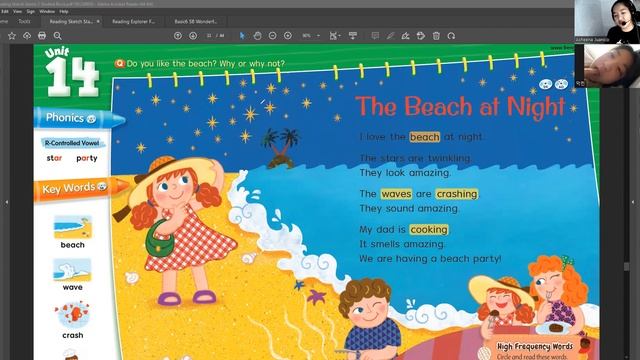The height and width of the screenshot is (360, 640).
Task: Switch to the Reading Explorer document tab
Action: 133,21
